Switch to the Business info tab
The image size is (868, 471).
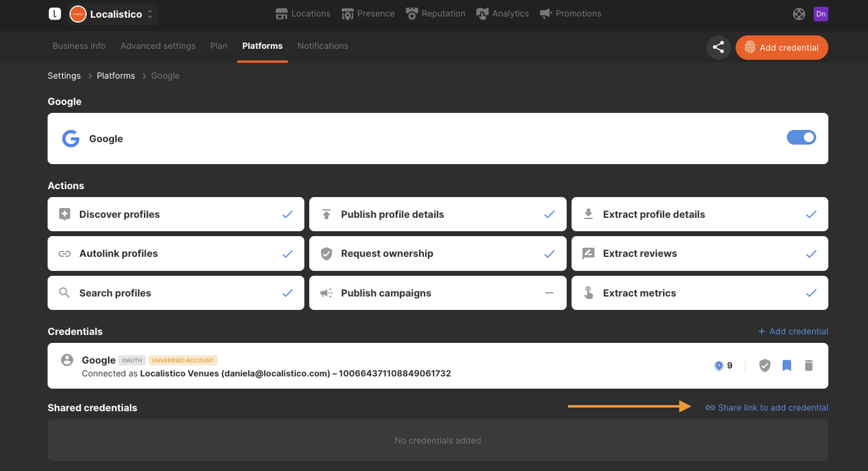click(79, 46)
